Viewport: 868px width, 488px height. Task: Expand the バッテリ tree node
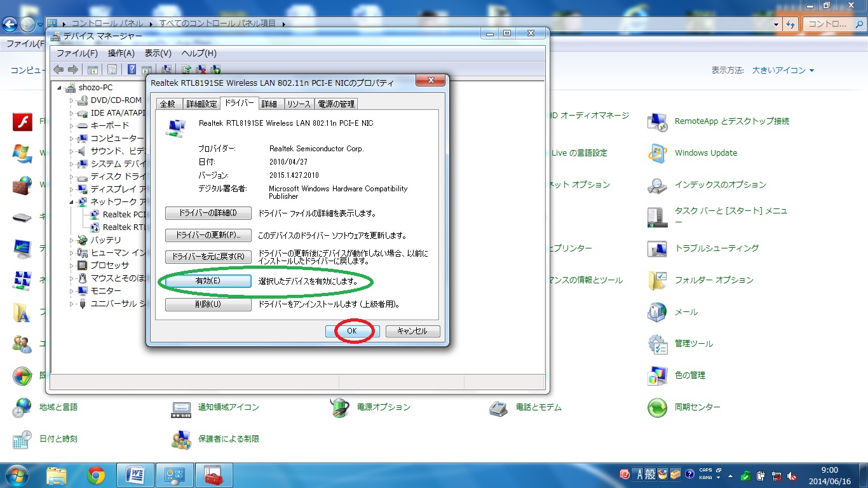72,240
